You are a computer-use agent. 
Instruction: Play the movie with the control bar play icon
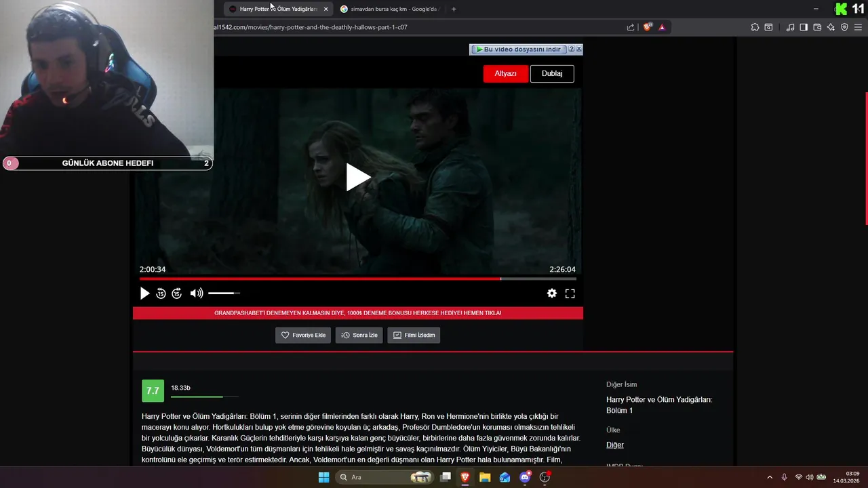144,293
